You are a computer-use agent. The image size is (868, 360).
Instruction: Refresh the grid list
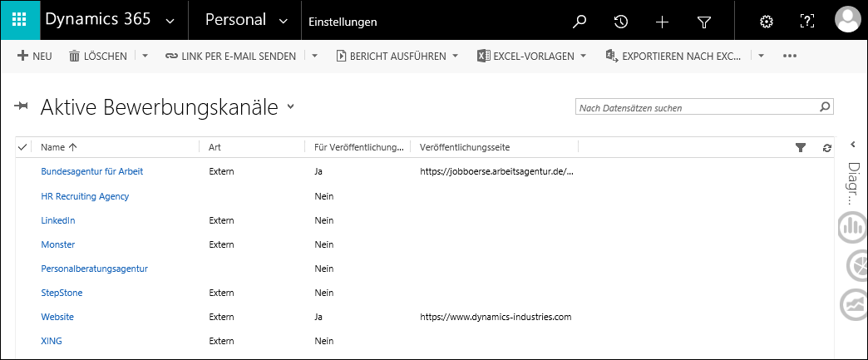coord(827,148)
